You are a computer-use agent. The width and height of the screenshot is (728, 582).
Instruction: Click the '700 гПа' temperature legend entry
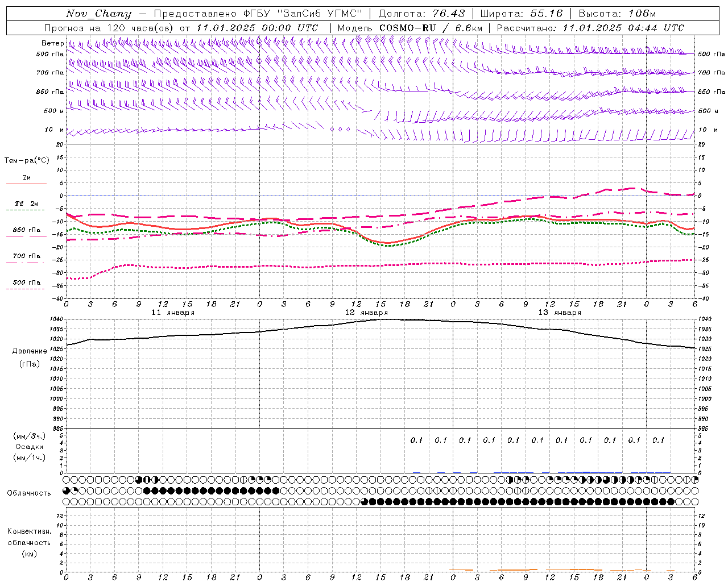tap(27, 256)
